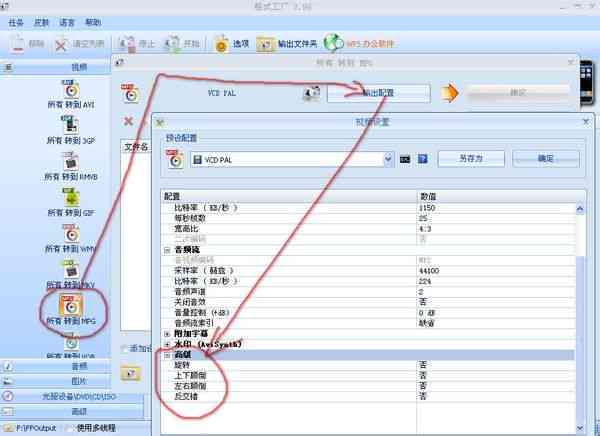Screen dimensions: 600x436
Task: Toggle the 使用多线程 checkbox
Action: [70, 428]
